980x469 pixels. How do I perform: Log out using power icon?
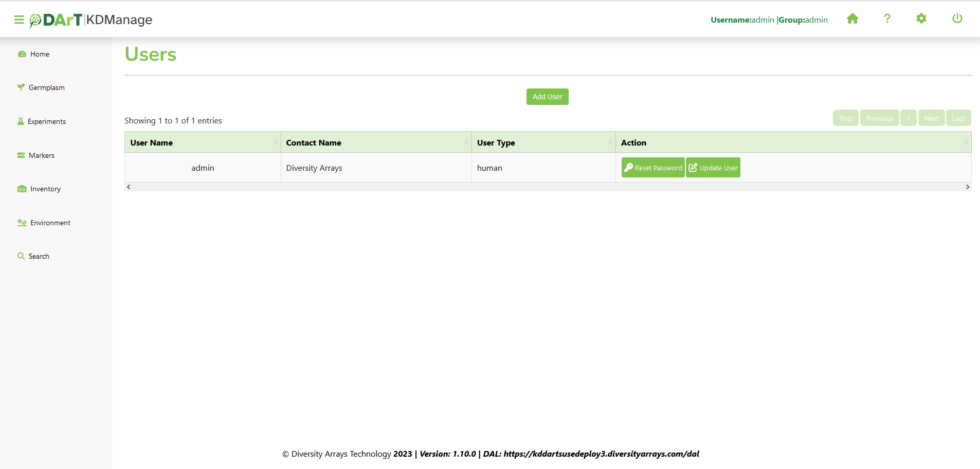coord(957,19)
